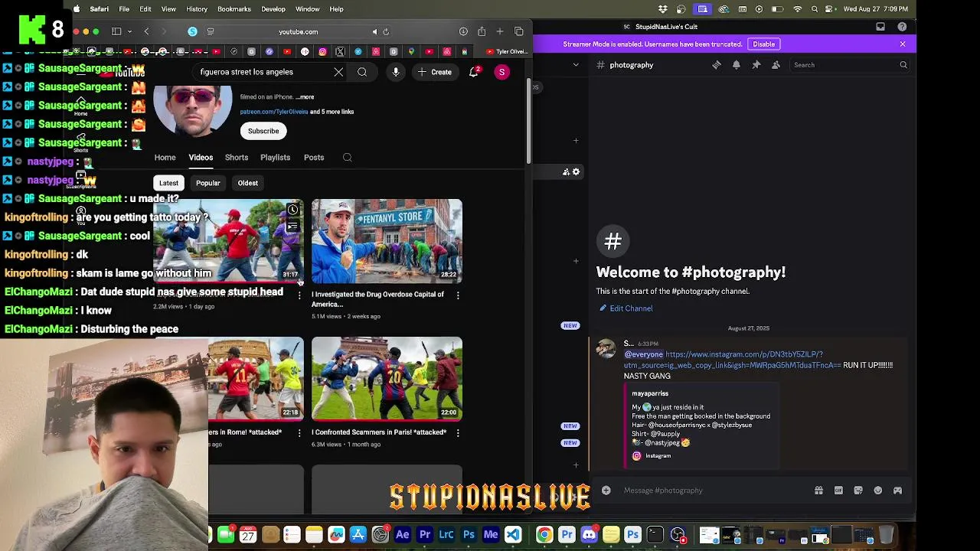Reload the page in Safari

[x=386, y=31]
